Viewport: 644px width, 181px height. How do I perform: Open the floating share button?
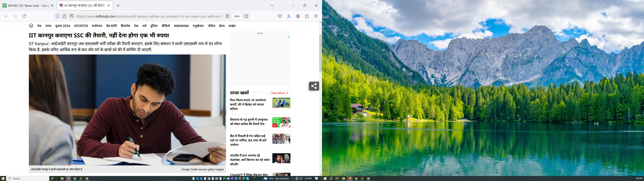click(314, 86)
